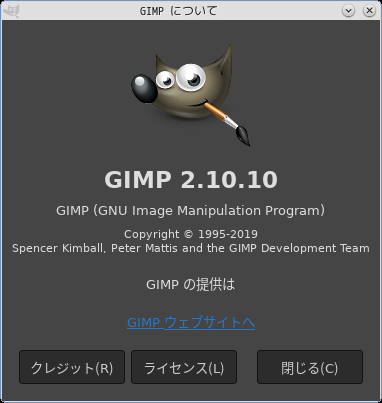Click the title bar minimize arrow button
The width and height of the screenshot is (382, 403).
348,11
